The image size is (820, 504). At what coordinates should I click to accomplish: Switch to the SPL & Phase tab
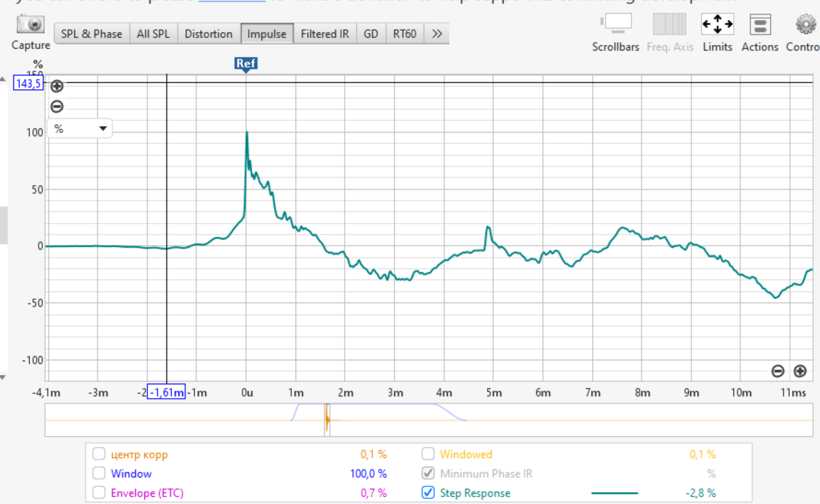pyautogui.click(x=92, y=34)
